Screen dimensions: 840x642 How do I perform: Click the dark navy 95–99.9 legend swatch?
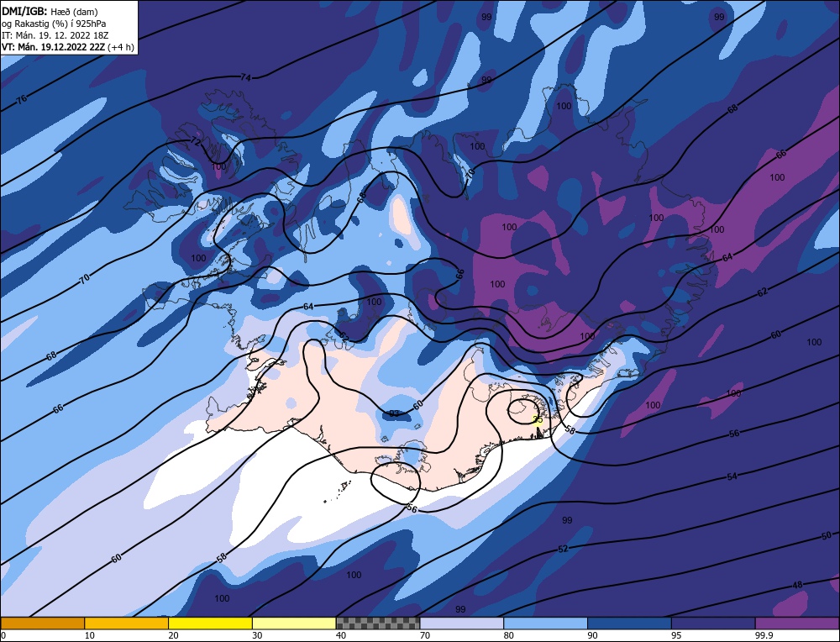[x=713, y=623]
